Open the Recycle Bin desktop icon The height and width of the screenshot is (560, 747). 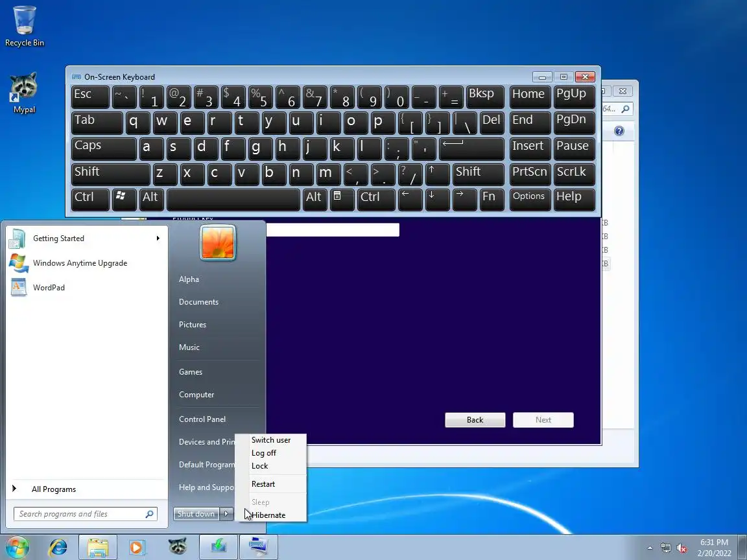pos(24,26)
